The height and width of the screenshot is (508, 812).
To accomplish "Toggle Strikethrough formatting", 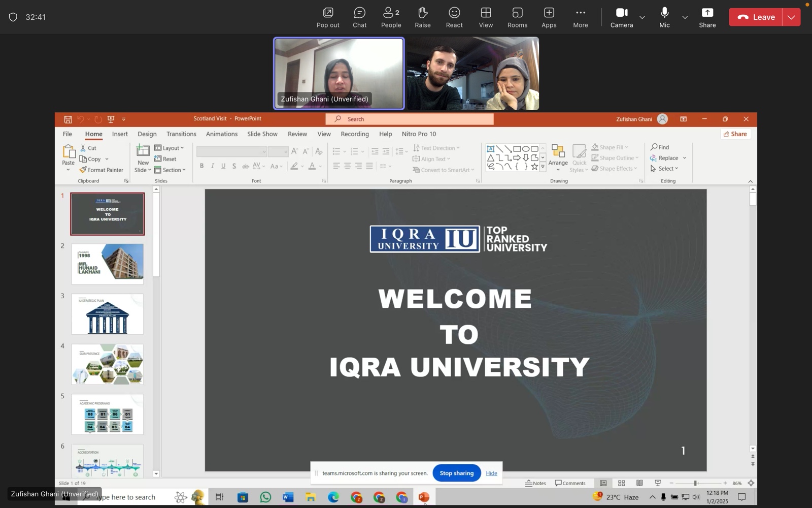I will click(245, 166).
